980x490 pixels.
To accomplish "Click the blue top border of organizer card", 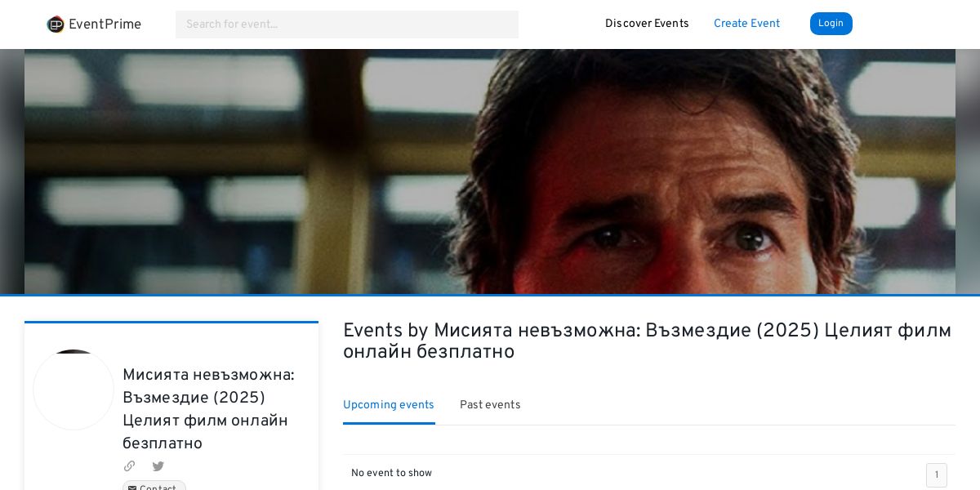I will 171,322.
